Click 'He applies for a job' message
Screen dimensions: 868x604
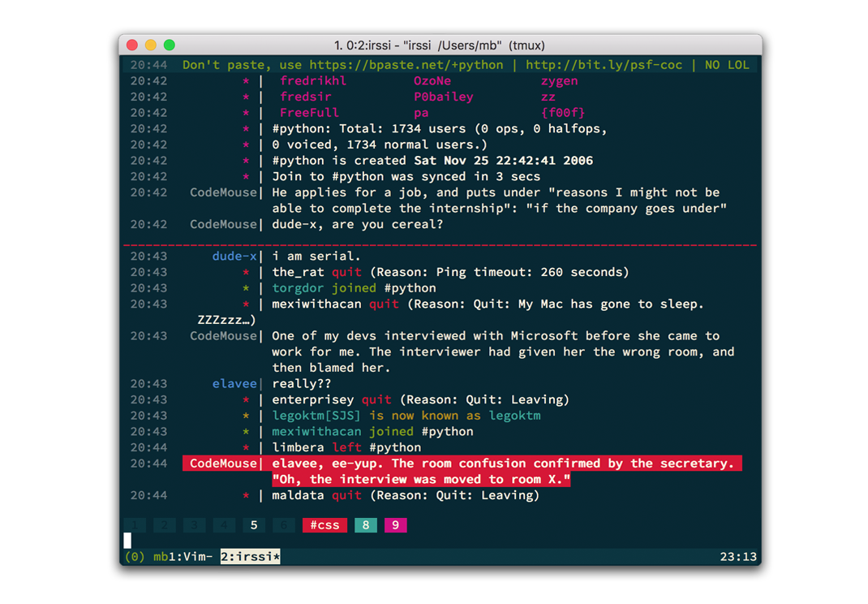(499, 201)
